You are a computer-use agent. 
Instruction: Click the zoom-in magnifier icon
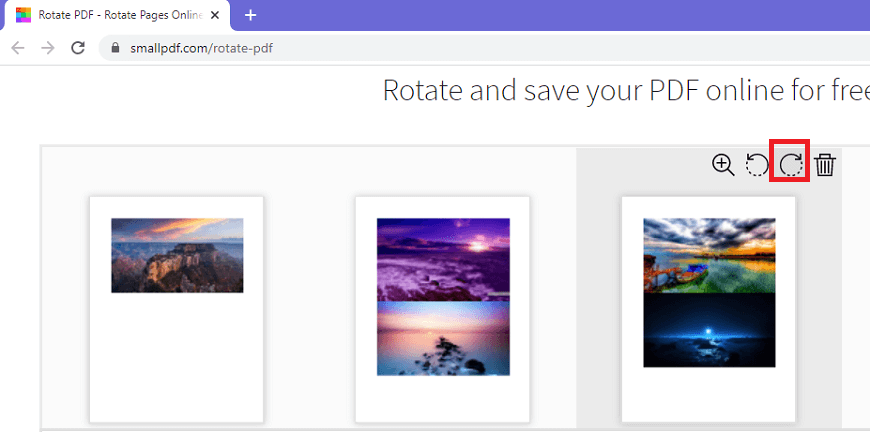pyautogui.click(x=723, y=165)
